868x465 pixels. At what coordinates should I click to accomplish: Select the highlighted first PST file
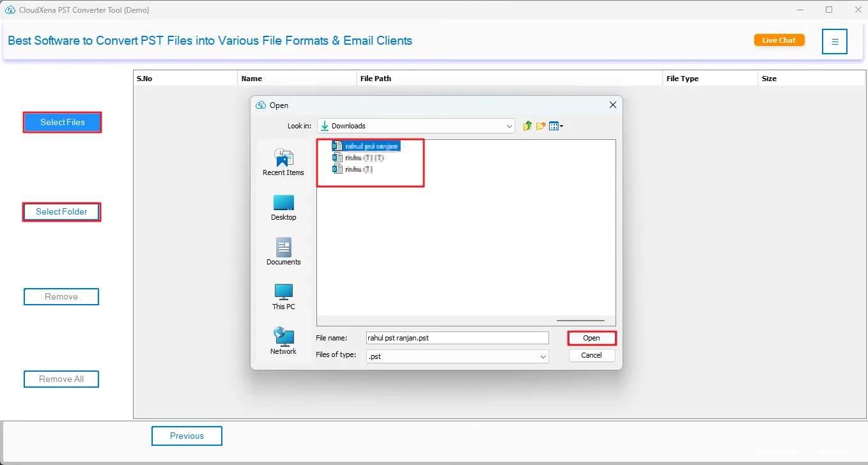pos(371,146)
